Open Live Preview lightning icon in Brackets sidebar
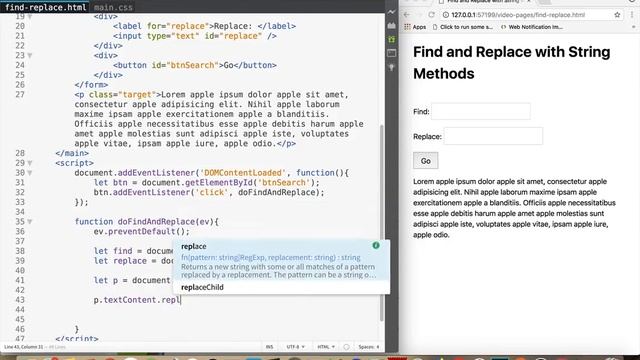 pyautogui.click(x=391, y=12)
